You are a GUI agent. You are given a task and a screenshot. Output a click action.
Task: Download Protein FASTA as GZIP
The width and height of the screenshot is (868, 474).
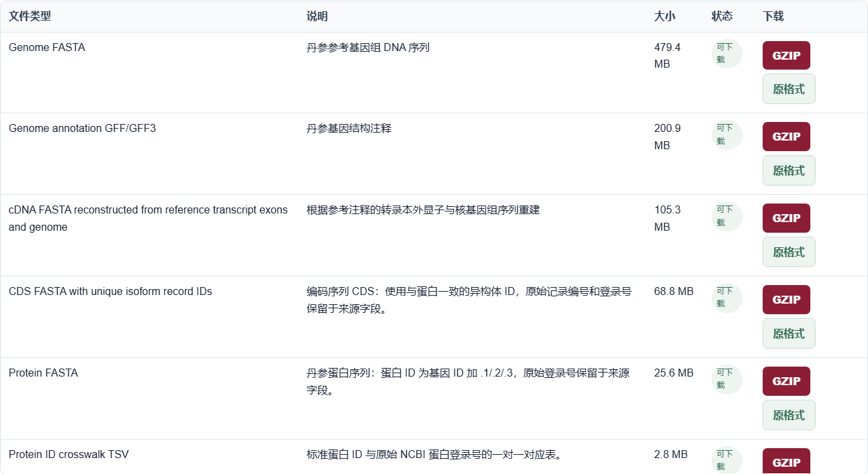(x=787, y=381)
